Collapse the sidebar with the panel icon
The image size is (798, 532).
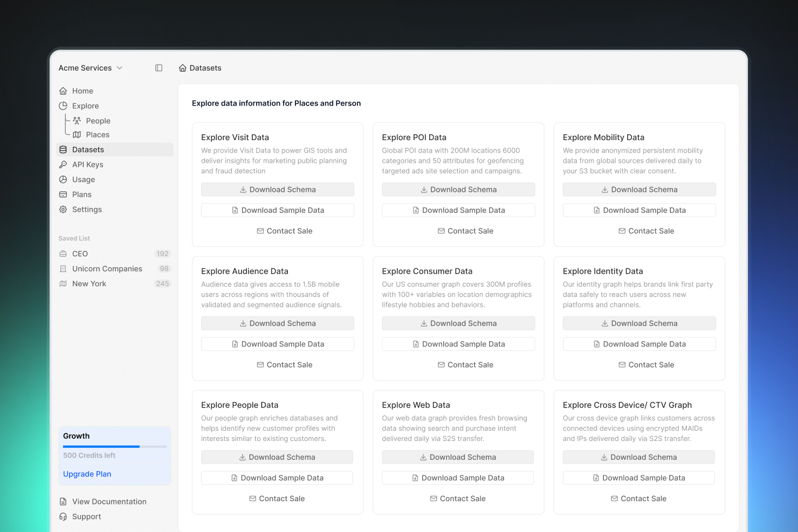159,68
